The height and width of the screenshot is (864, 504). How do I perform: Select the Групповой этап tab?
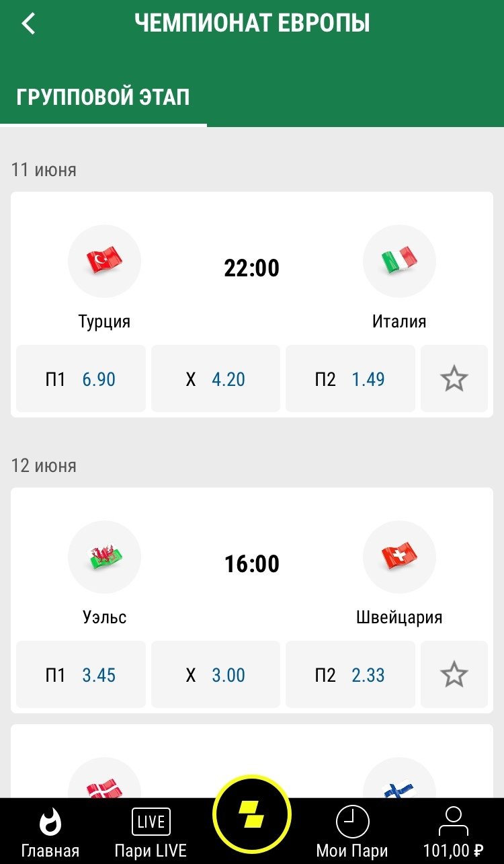click(x=103, y=97)
